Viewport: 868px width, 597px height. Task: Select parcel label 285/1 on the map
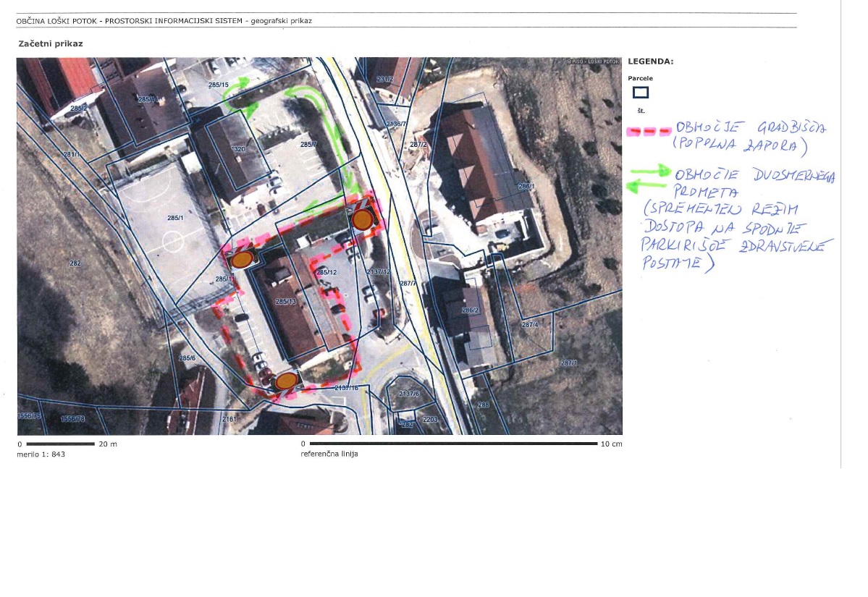176,218
